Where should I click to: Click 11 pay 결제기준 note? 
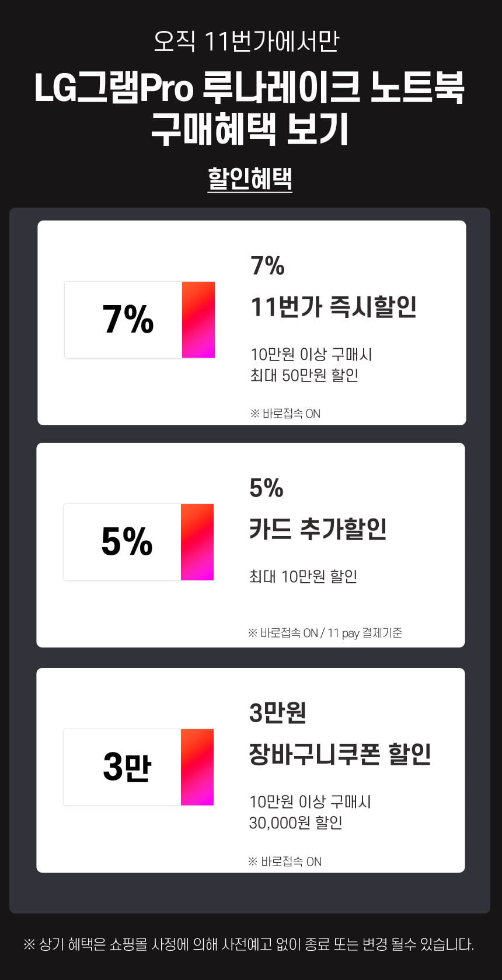click(x=365, y=633)
